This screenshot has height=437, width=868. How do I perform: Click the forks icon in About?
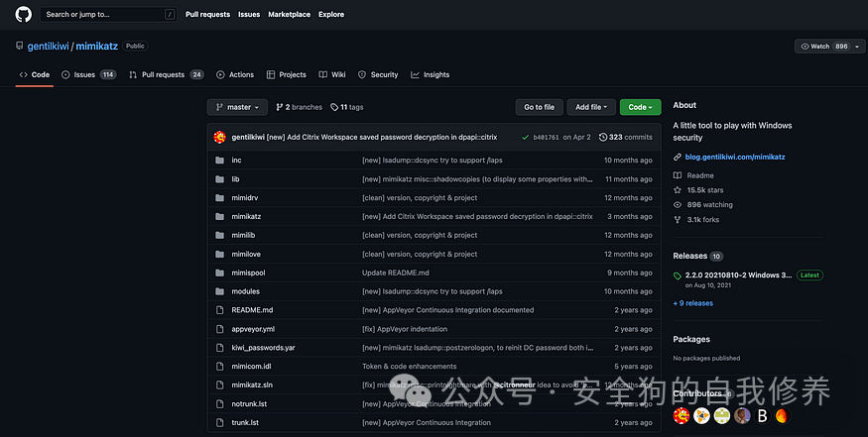[x=677, y=220]
